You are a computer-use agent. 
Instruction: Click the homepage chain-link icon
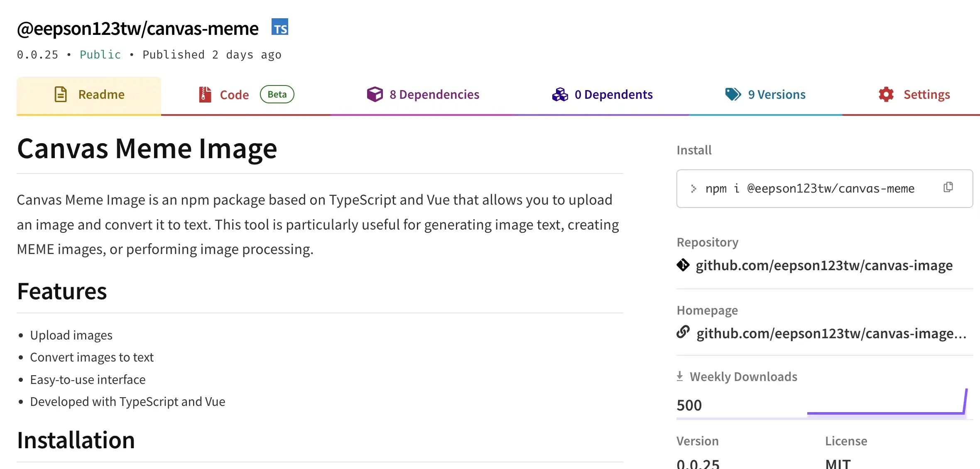click(683, 332)
